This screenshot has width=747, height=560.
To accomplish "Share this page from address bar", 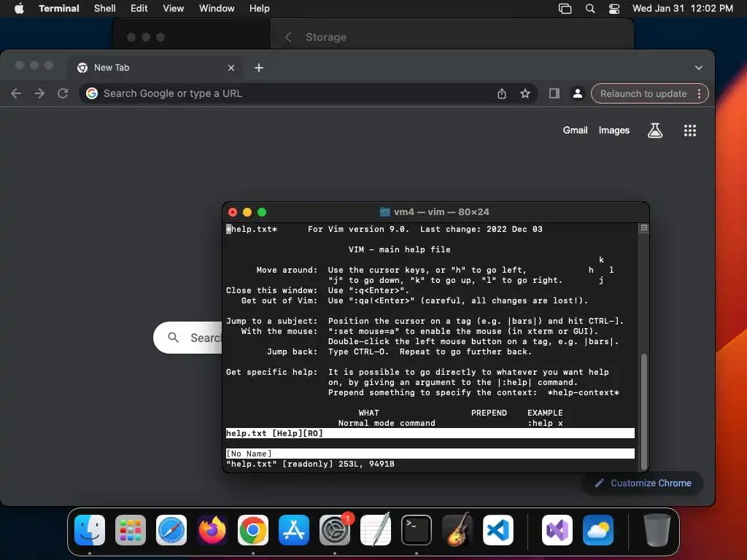I will point(502,93).
